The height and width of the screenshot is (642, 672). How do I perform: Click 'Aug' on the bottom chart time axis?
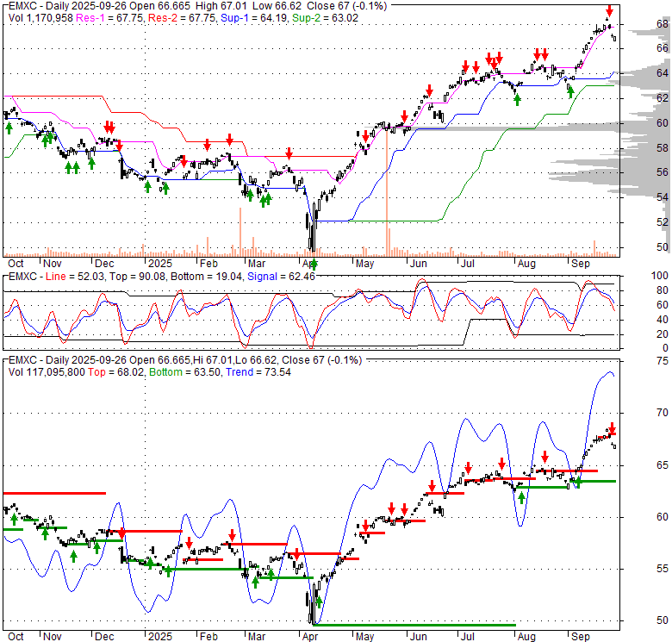526,637
